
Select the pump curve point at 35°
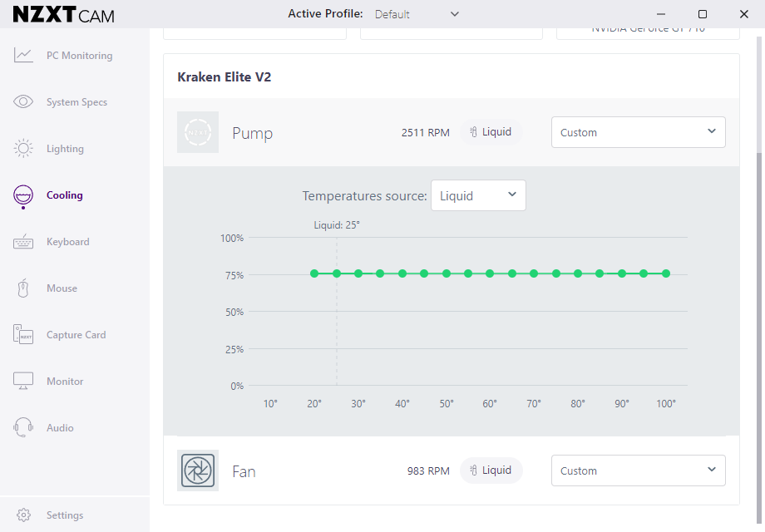380,273
